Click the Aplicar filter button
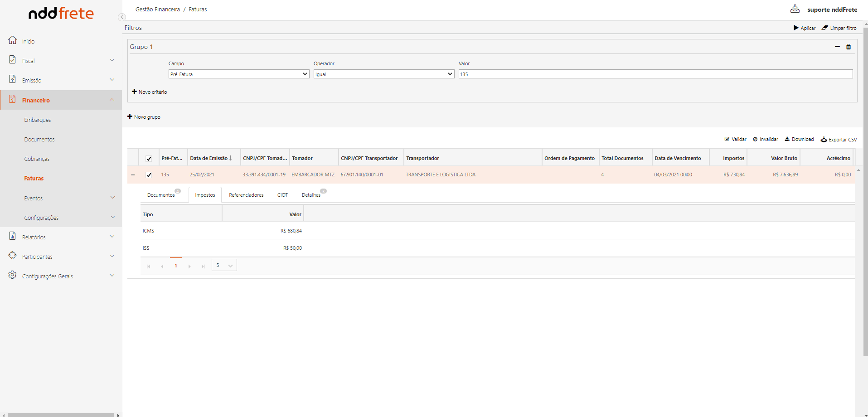This screenshot has width=868, height=417. click(x=805, y=28)
